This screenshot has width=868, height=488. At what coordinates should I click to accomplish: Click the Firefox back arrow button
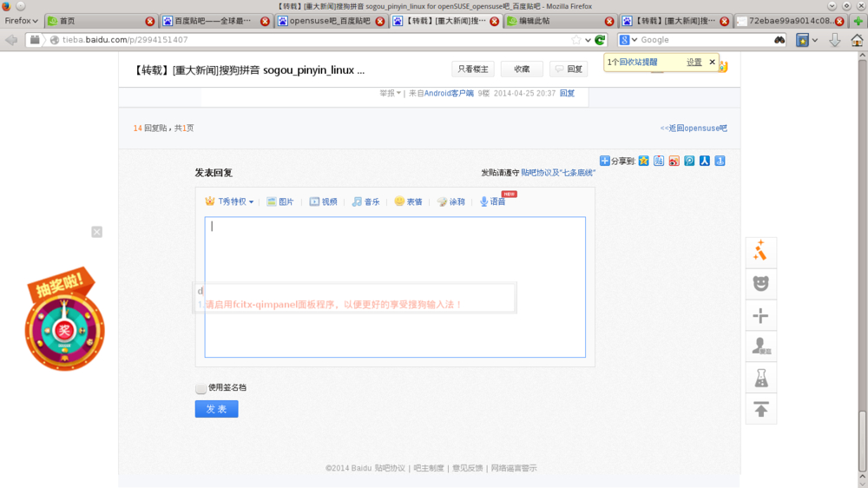coord(11,40)
